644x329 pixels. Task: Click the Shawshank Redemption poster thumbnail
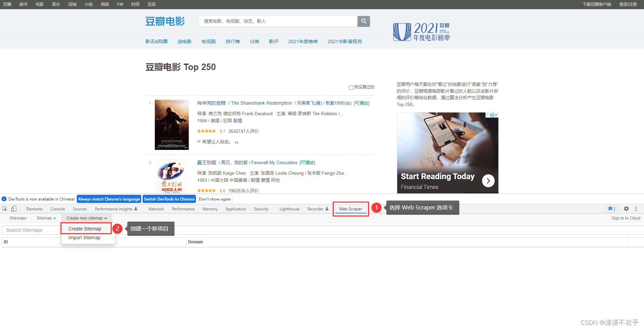coord(172,125)
